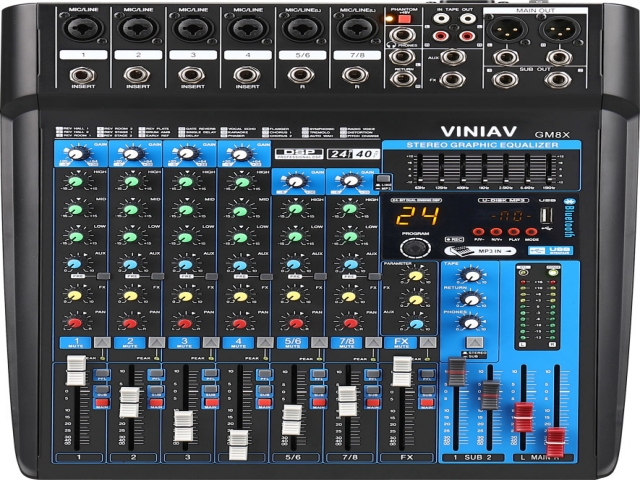Viewport: 640px width, 480px height.
Task: Click the channel 3 fader cap
Action: (182, 427)
